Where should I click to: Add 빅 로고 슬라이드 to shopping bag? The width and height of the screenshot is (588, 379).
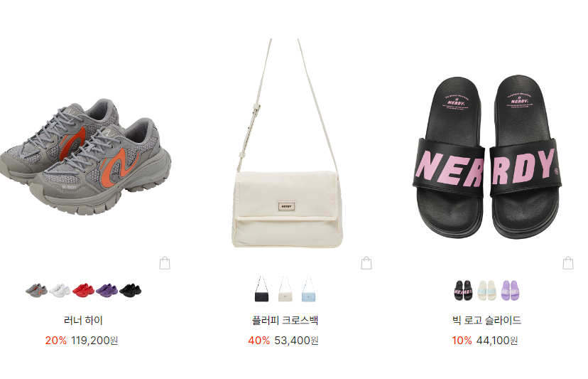pyautogui.click(x=568, y=263)
